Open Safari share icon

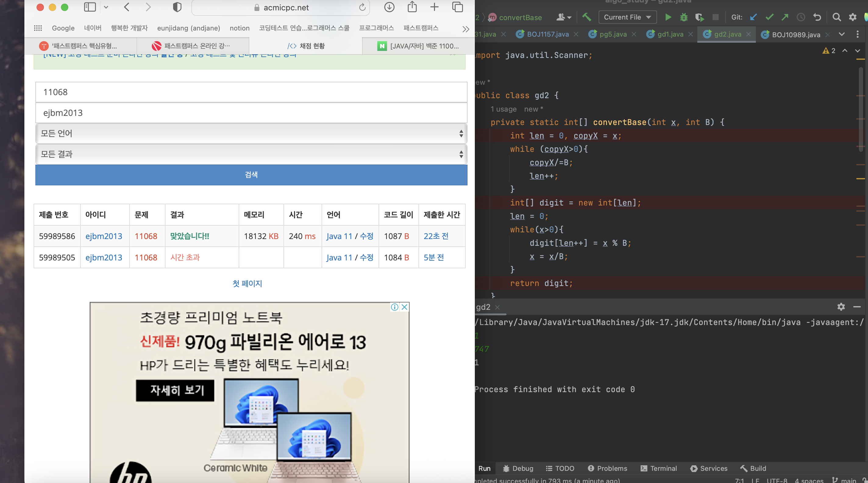pyautogui.click(x=412, y=7)
